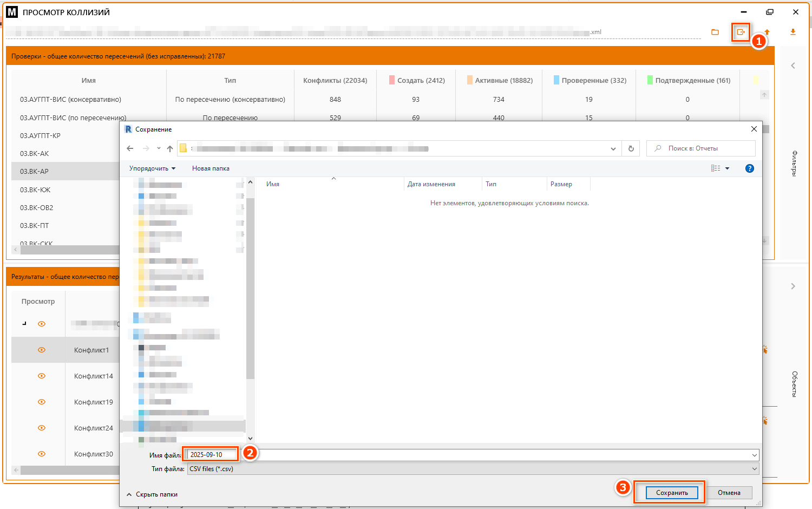The image size is (812, 509).
Task: Toggle eye visibility for Конфликт30
Action: [x=42, y=454]
